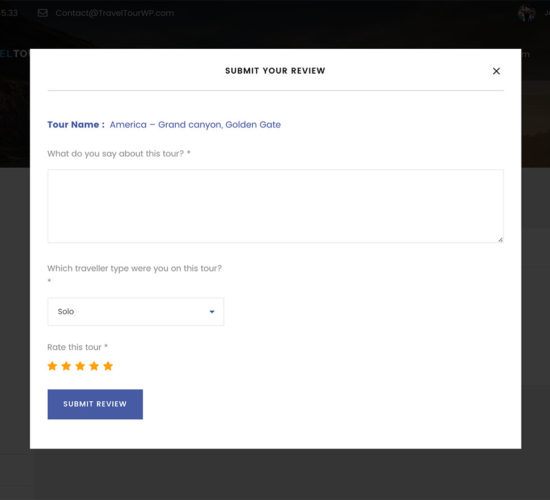Open the Solo traveller type selector
This screenshot has width=550, height=500.
135,312
